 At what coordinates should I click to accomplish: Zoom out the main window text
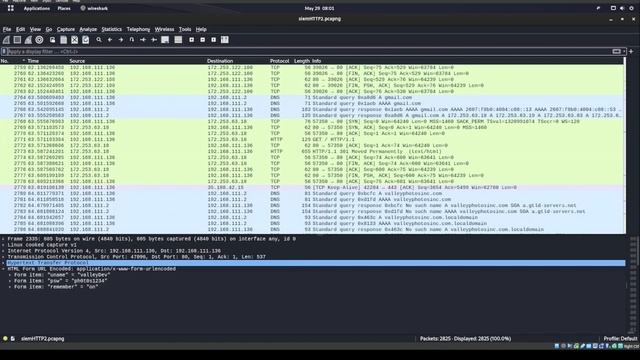click(x=202, y=40)
